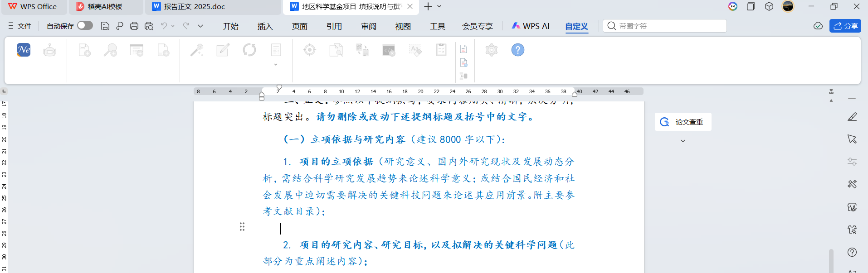Open the WPS AI tab
Viewport: 868px width, 273px height.
(x=530, y=26)
